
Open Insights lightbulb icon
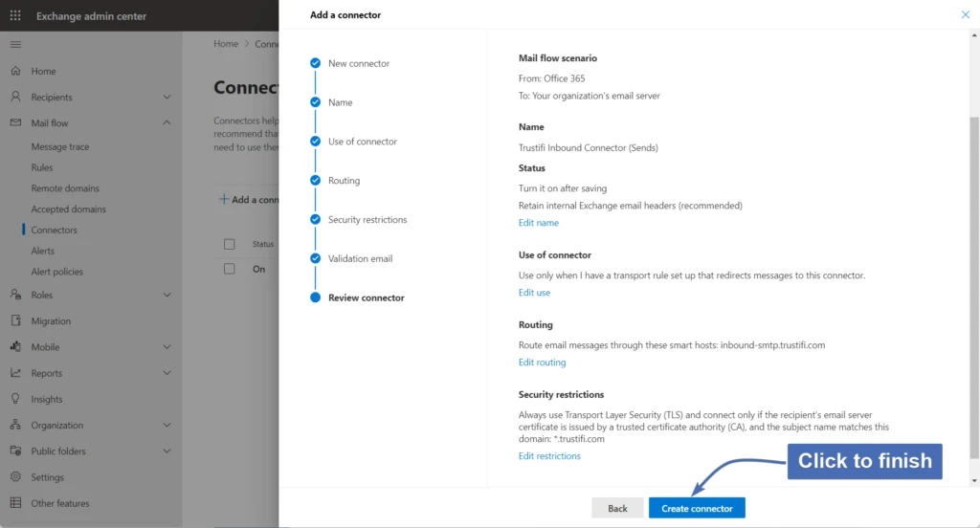pos(15,400)
